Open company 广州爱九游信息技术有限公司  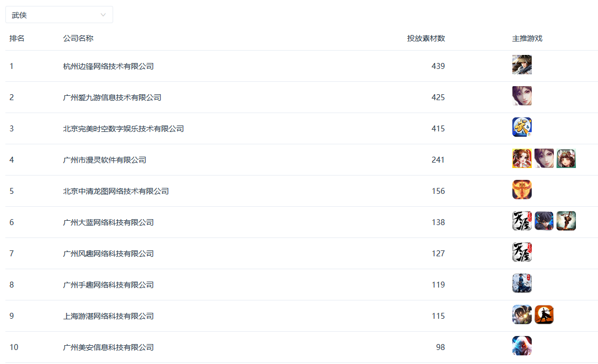pyautogui.click(x=112, y=97)
